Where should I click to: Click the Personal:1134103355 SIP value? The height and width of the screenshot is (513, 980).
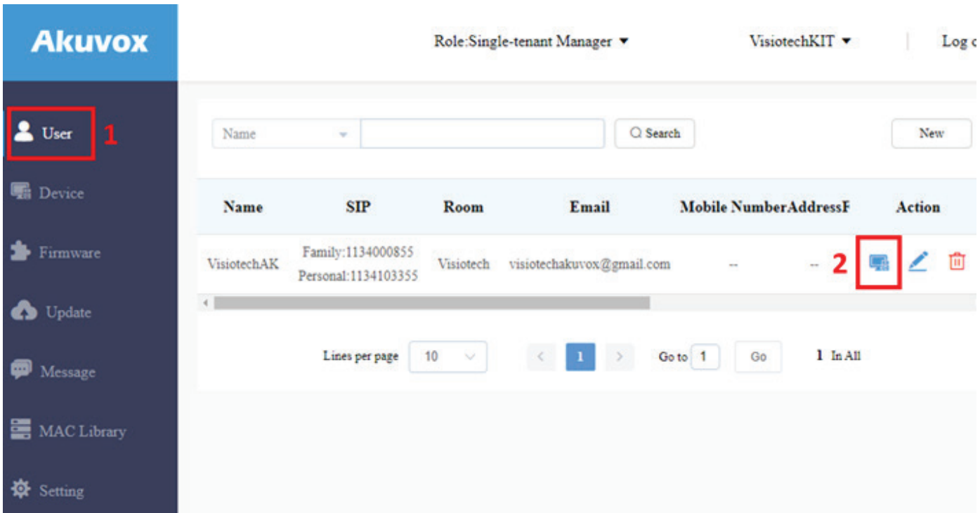pos(358,275)
